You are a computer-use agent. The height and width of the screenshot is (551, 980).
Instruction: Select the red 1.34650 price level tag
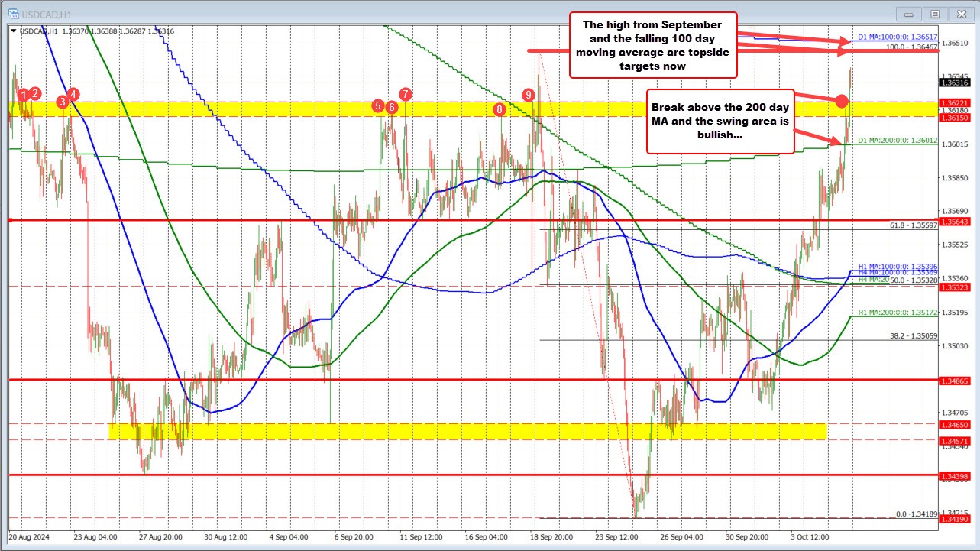956,426
